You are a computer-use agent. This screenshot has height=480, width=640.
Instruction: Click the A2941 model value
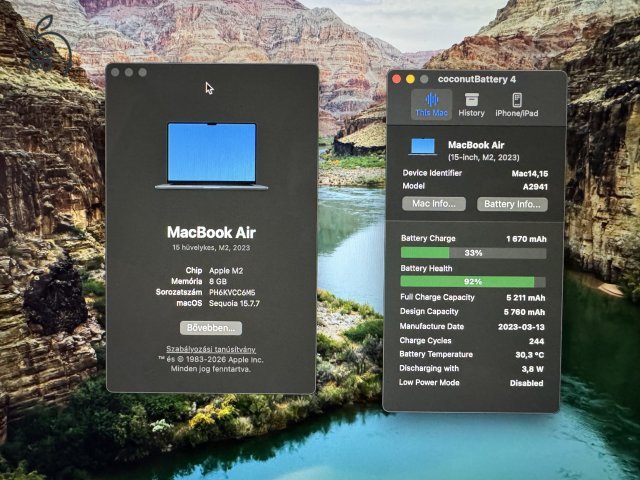pyautogui.click(x=535, y=187)
